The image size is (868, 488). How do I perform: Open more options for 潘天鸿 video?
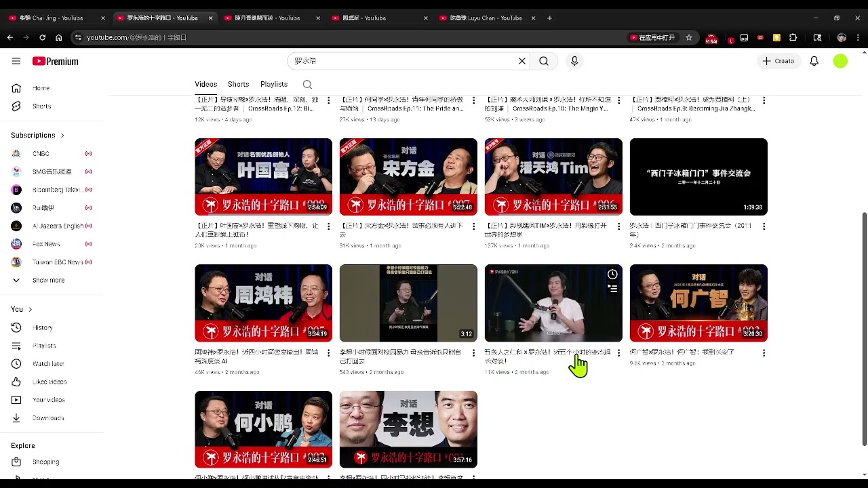coord(618,226)
